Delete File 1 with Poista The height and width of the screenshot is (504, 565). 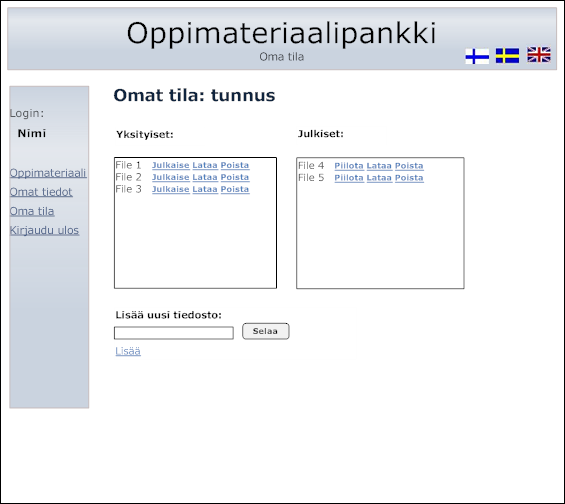pyautogui.click(x=235, y=165)
